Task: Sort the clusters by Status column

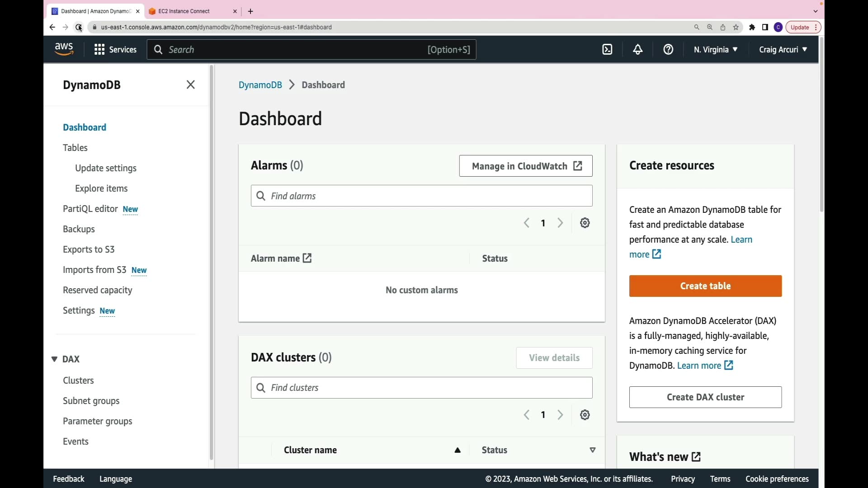Action: pyautogui.click(x=592, y=450)
